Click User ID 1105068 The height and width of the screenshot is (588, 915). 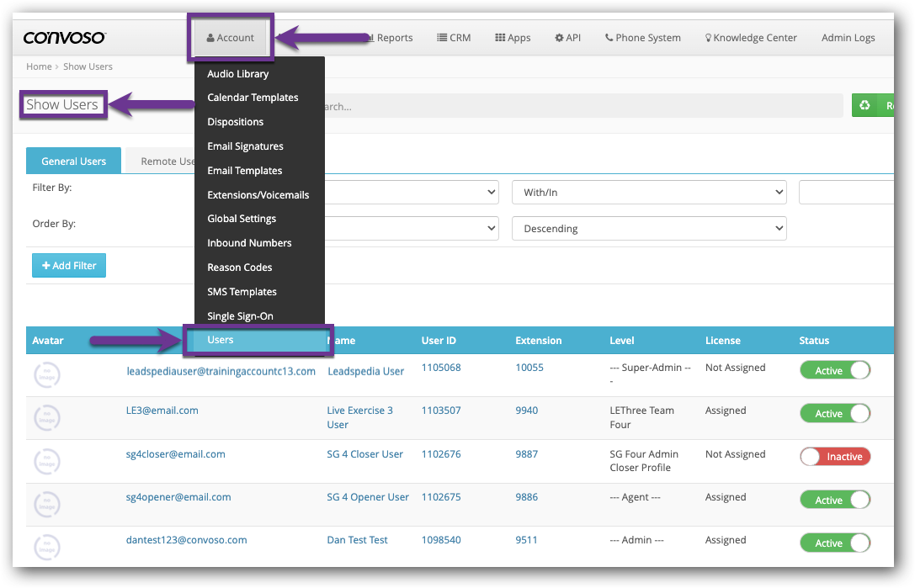[x=441, y=368]
